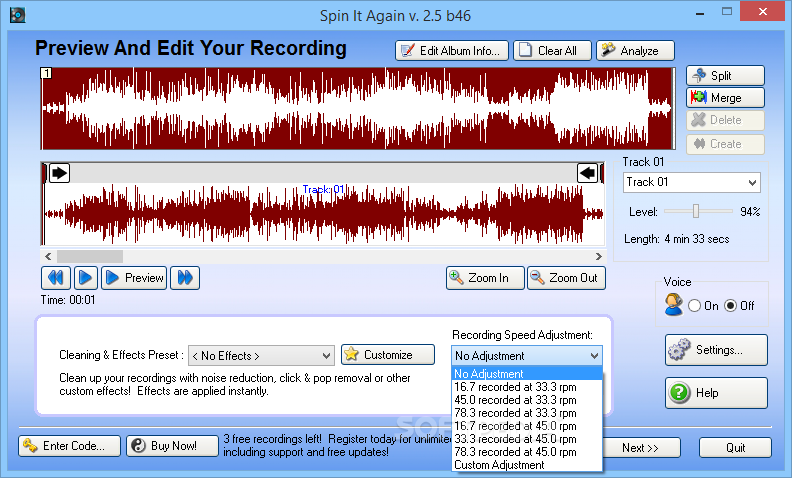This screenshot has height=478, width=792.
Task: Click the Buy Now! button
Action: (172, 446)
